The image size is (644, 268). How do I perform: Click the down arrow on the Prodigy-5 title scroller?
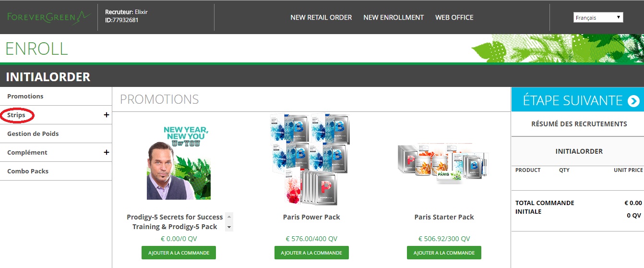(x=229, y=227)
